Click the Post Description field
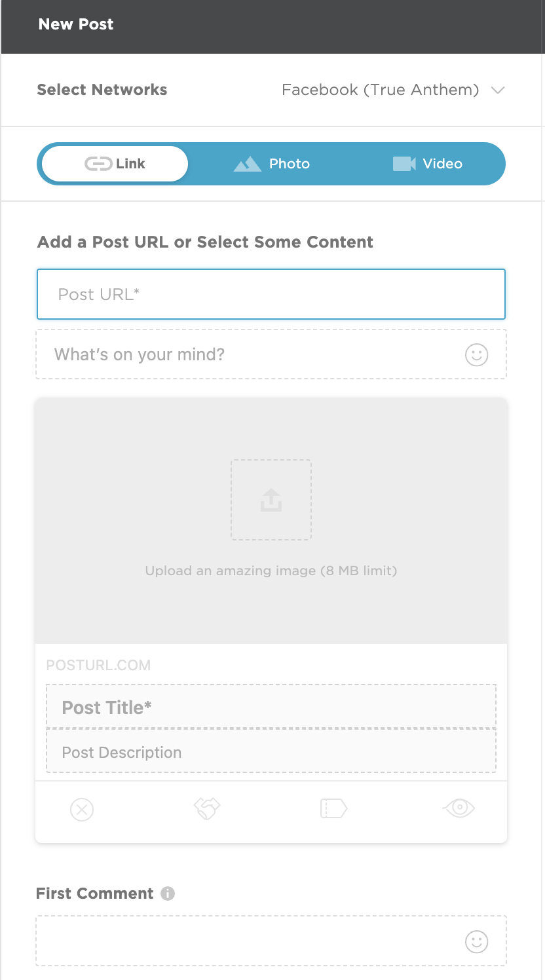 271,751
